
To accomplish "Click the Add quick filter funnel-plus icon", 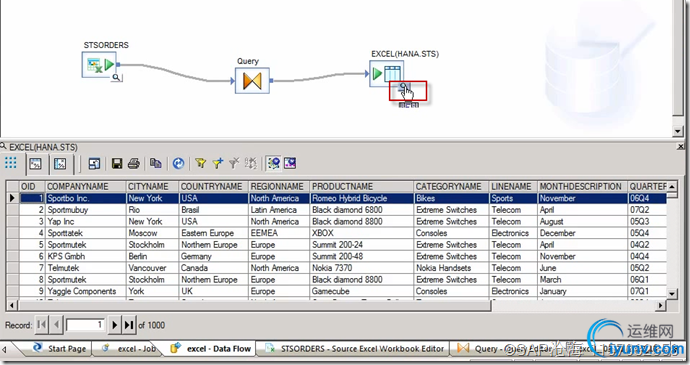I will [x=217, y=163].
